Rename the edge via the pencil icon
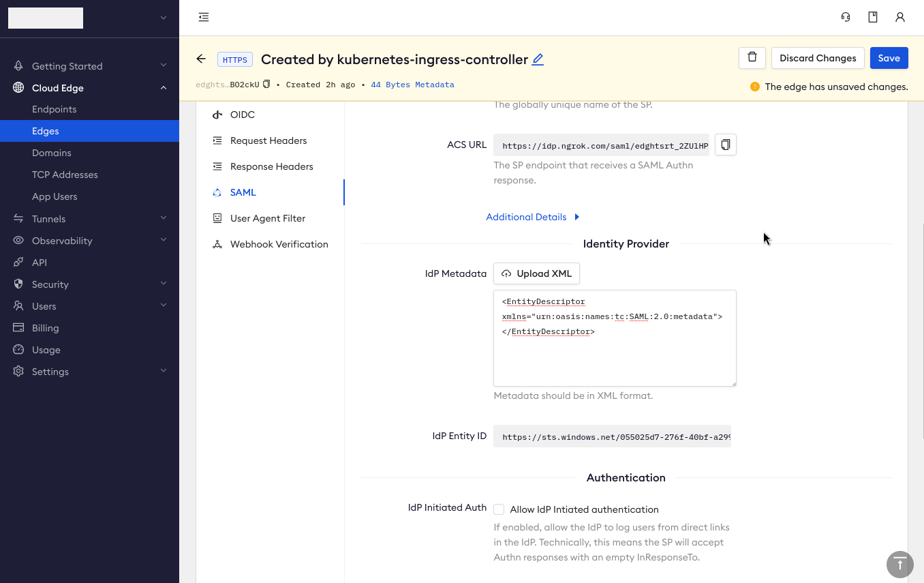Image resolution: width=924 pixels, height=583 pixels. pos(538,59)
